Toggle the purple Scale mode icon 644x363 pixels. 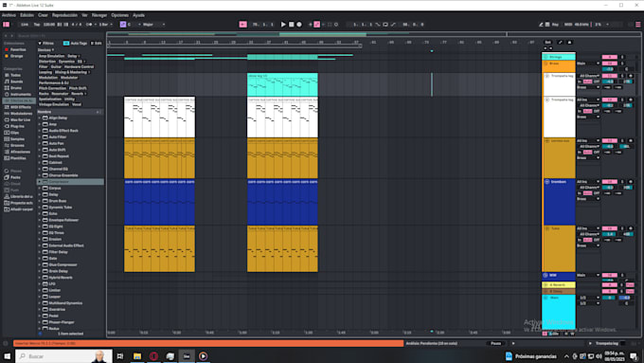point(122,25)
